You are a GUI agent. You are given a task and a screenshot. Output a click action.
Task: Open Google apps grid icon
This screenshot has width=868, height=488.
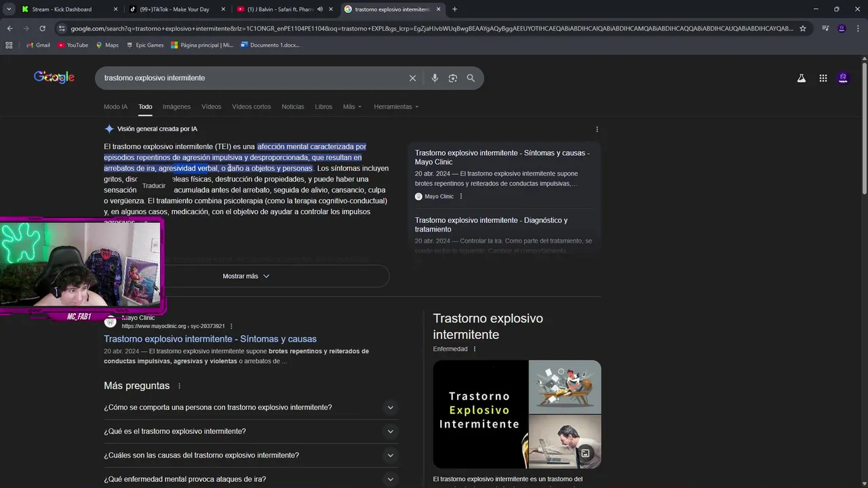(x=823, y=78)
